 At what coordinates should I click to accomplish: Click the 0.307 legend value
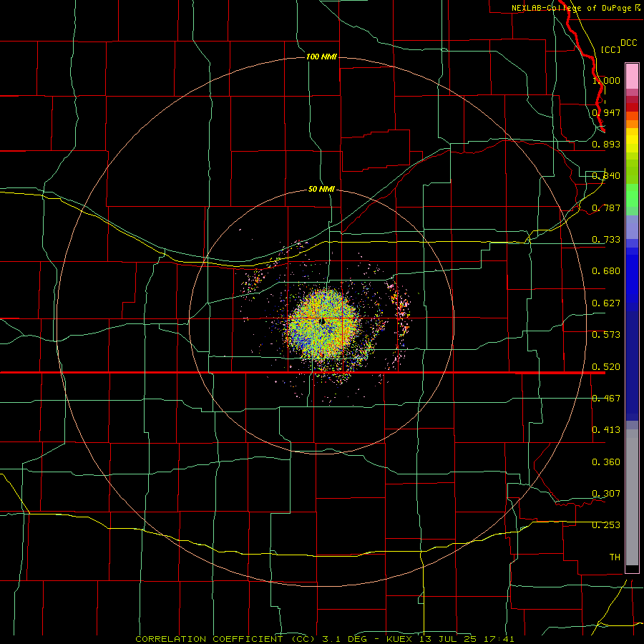(x=606, y=494)
